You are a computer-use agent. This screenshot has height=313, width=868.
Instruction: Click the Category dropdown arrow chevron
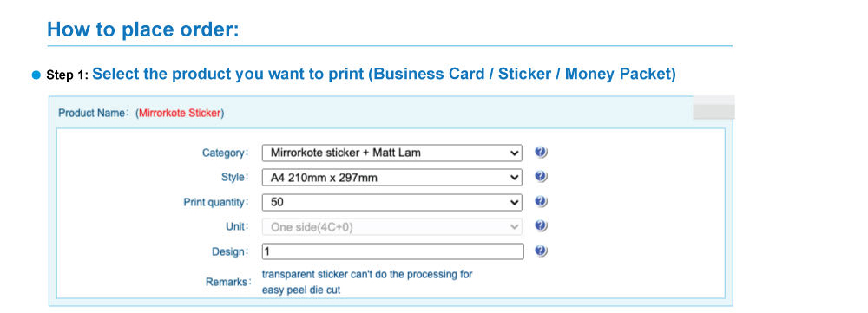(x=514, y=153)
